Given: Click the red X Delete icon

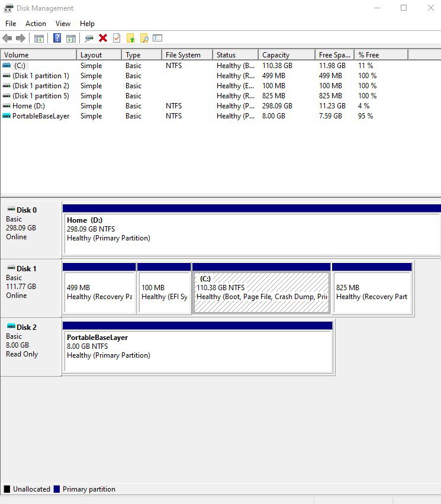Looking at the screenshot, I should point(103,38).
